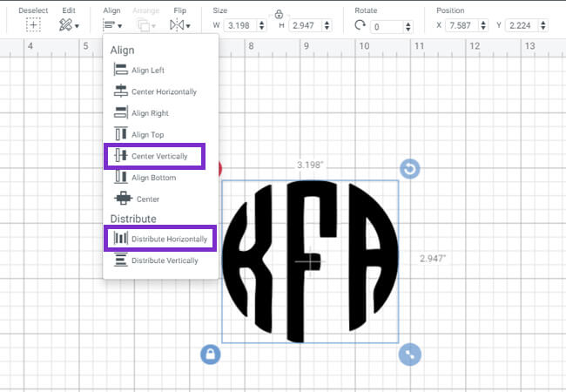
Task: Click the '2.947"' height label beside selection
Action: coord(433,259)
